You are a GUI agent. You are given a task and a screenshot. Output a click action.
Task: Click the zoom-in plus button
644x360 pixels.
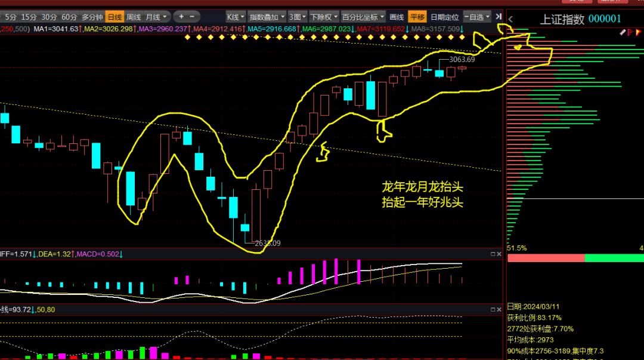pos(181,17)
